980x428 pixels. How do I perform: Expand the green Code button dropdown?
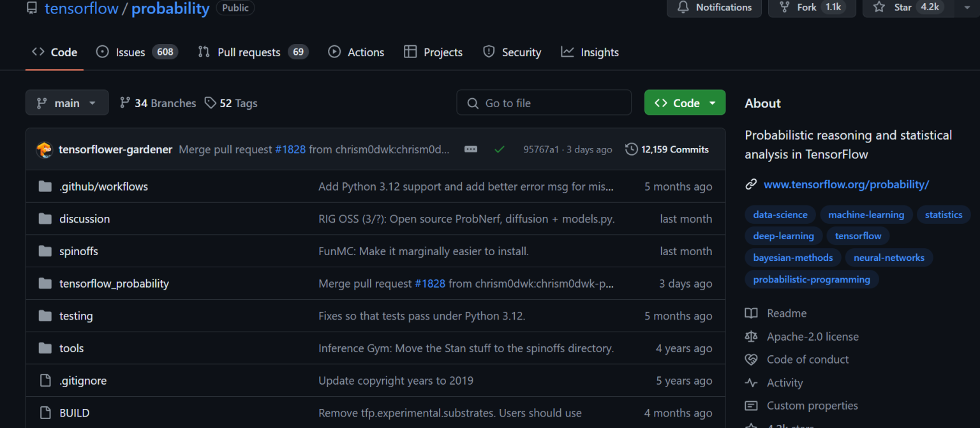point(713,102)
